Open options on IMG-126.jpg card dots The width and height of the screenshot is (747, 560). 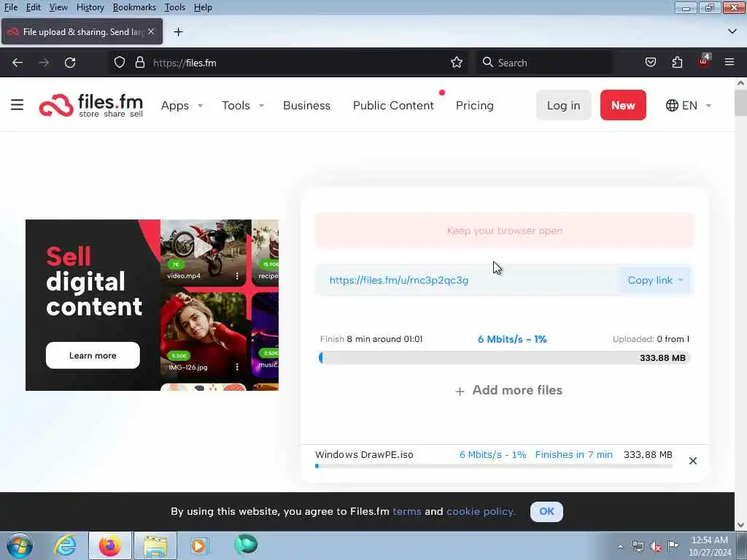click(237, 367)
